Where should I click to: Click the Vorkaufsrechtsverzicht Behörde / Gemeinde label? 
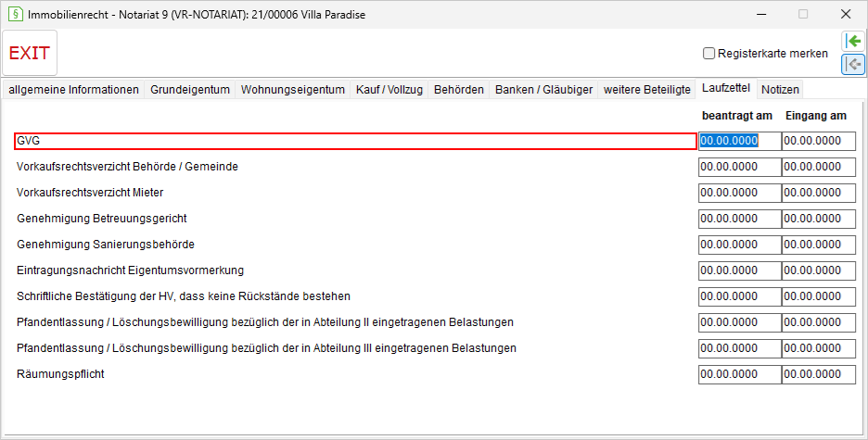pos(127,167)
